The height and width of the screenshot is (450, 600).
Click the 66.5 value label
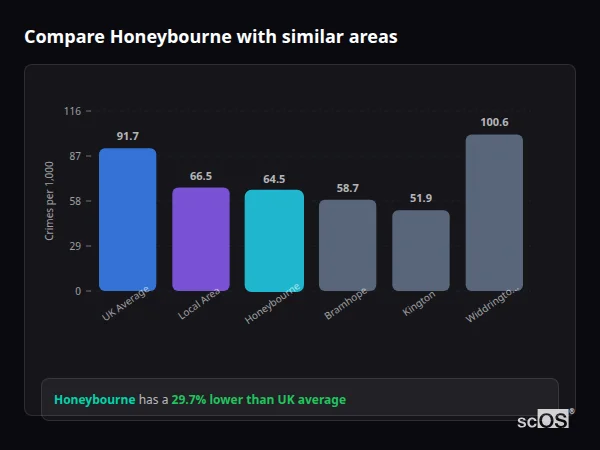[201, 176]
